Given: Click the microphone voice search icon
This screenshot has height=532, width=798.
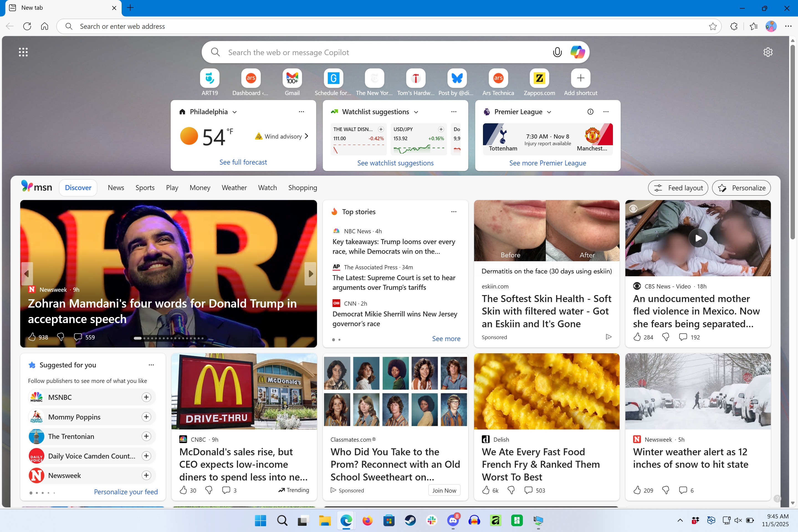Looking at the screenshot, I should 557,52.
